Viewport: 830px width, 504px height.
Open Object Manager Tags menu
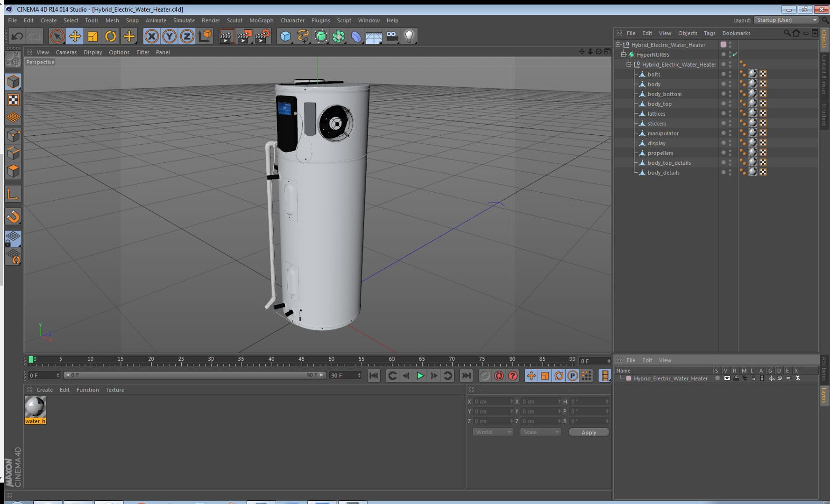[709, 33]
